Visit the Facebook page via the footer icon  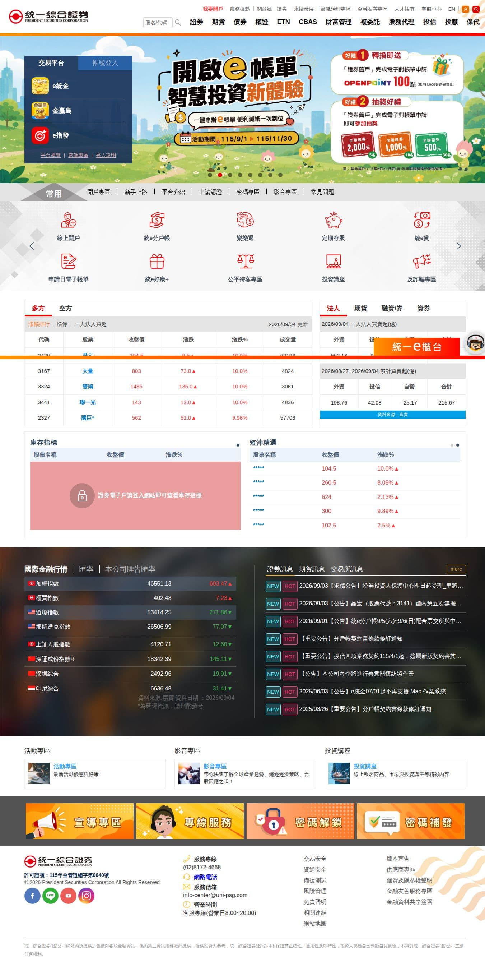coord(32,896)
